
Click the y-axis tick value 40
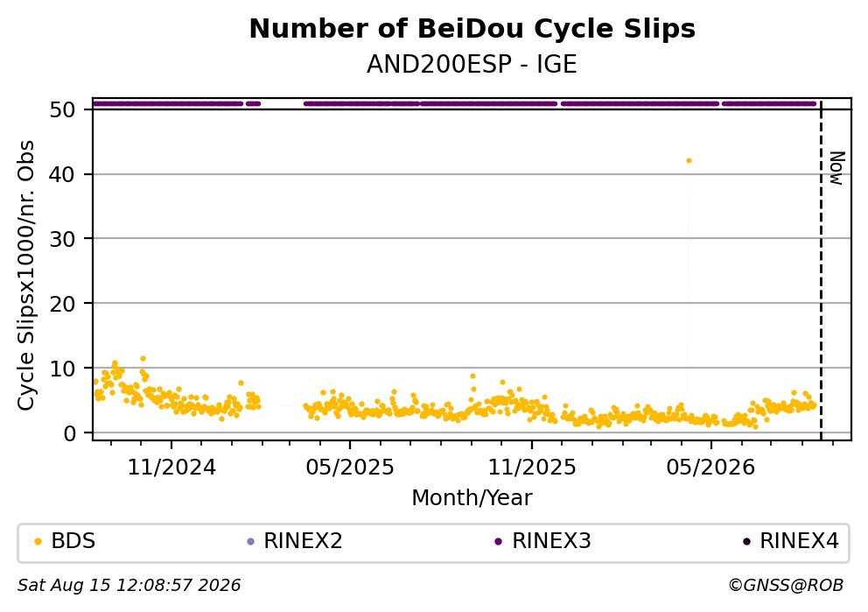(62, 174)
